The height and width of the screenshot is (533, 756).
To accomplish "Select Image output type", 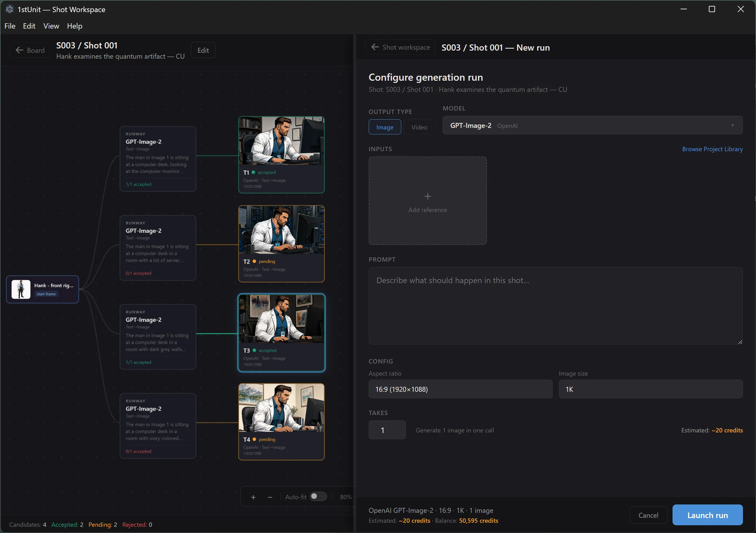I will 385,127.
